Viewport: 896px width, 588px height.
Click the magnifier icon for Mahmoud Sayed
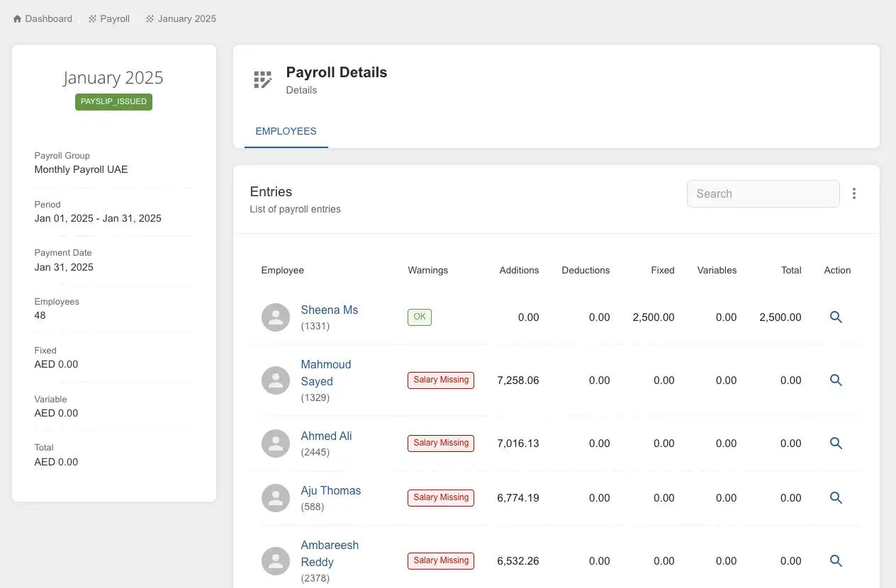coord(836,380)
